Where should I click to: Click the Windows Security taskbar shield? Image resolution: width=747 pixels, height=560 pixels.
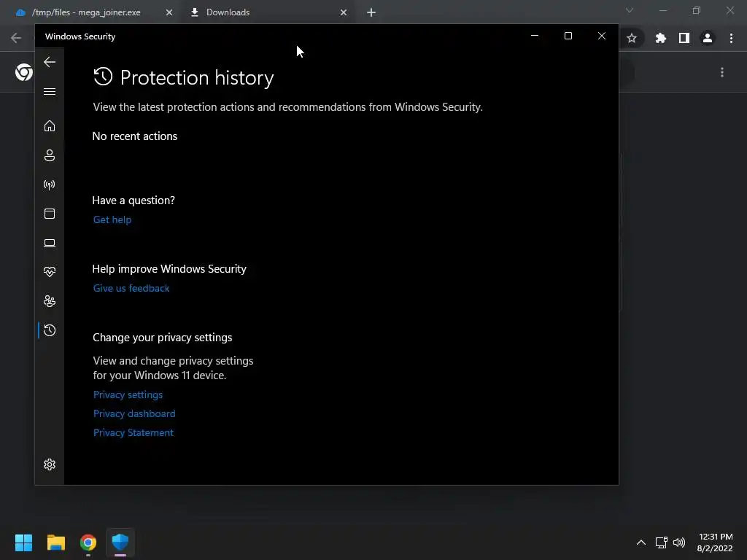(x=120, y=542)
